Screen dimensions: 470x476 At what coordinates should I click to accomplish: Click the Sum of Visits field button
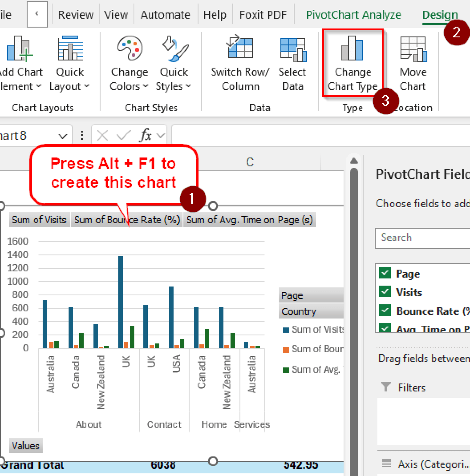[39, 219]
